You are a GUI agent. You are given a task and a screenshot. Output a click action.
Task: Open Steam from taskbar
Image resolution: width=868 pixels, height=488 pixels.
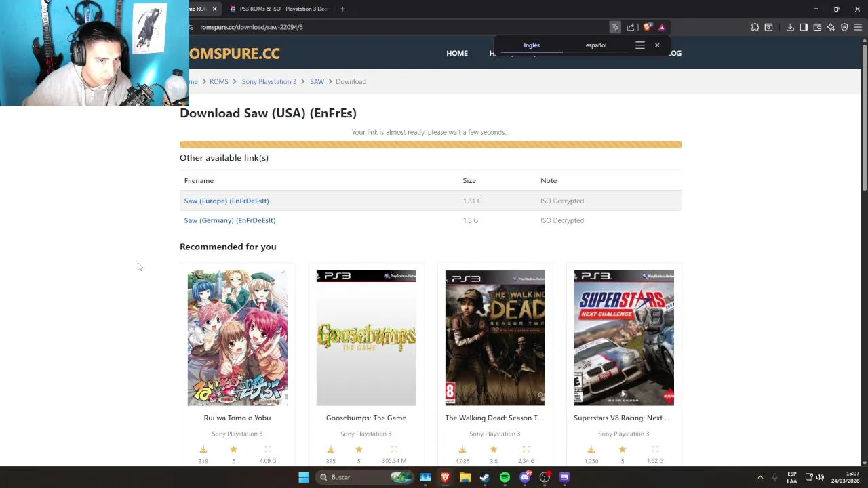pyautogui.click(x=484, y=477)
